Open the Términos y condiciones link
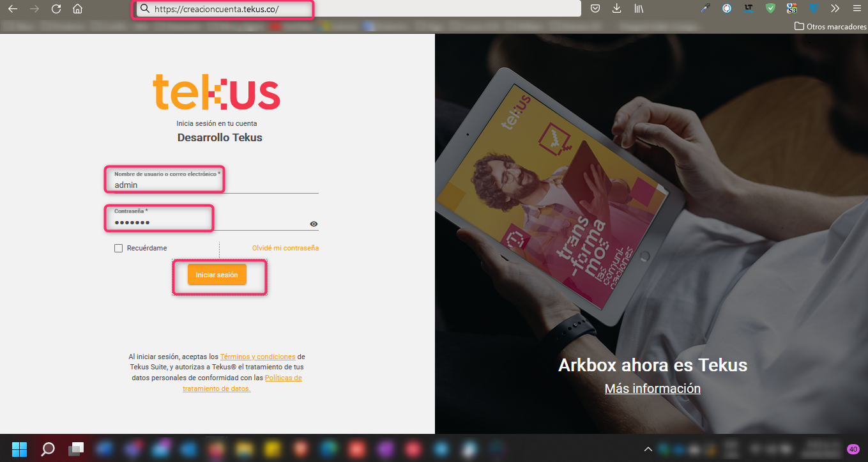The width and height of the screenshot is (868, 462). [x=257, y=357]
